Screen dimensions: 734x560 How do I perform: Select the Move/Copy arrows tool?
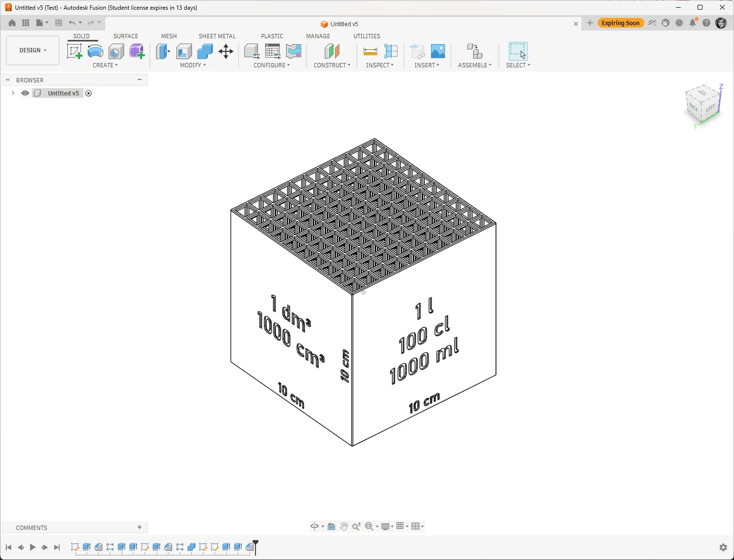226,51
